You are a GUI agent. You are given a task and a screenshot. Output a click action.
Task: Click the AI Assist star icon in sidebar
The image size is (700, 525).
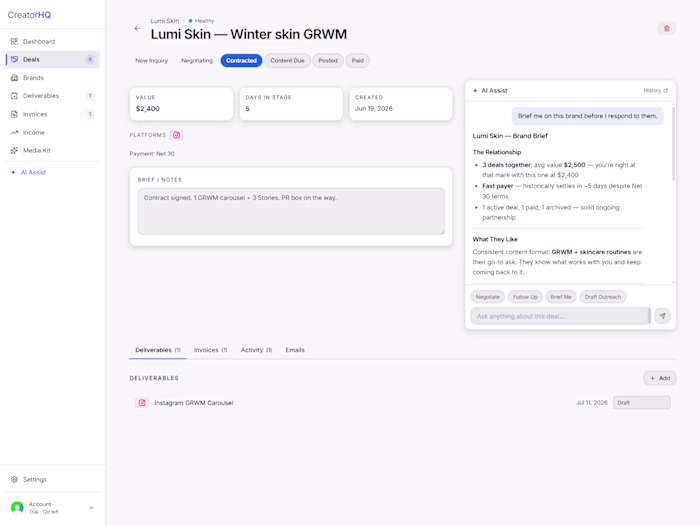(x=13, y=172)
